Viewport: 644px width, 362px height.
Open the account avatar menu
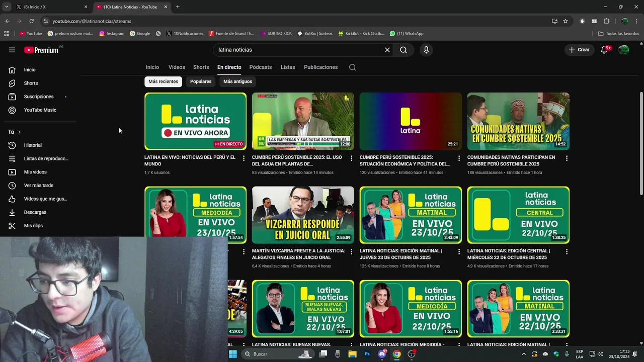(624, 50)
